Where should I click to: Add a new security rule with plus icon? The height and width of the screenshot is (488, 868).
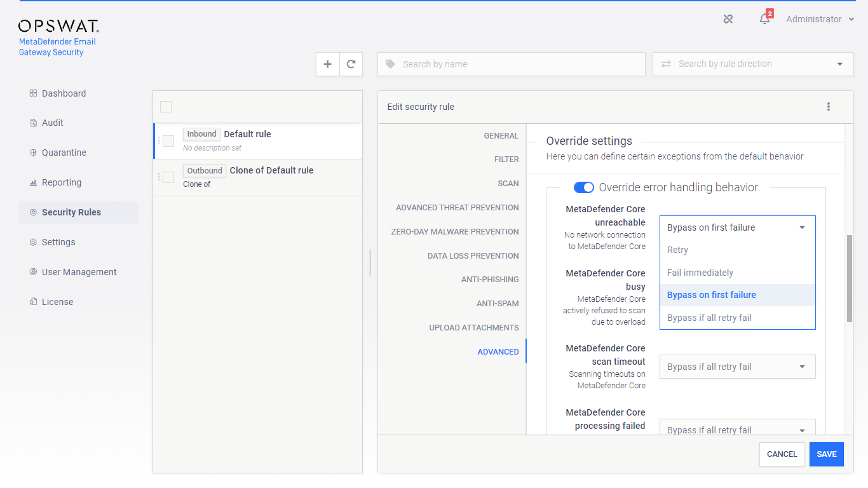328,64
